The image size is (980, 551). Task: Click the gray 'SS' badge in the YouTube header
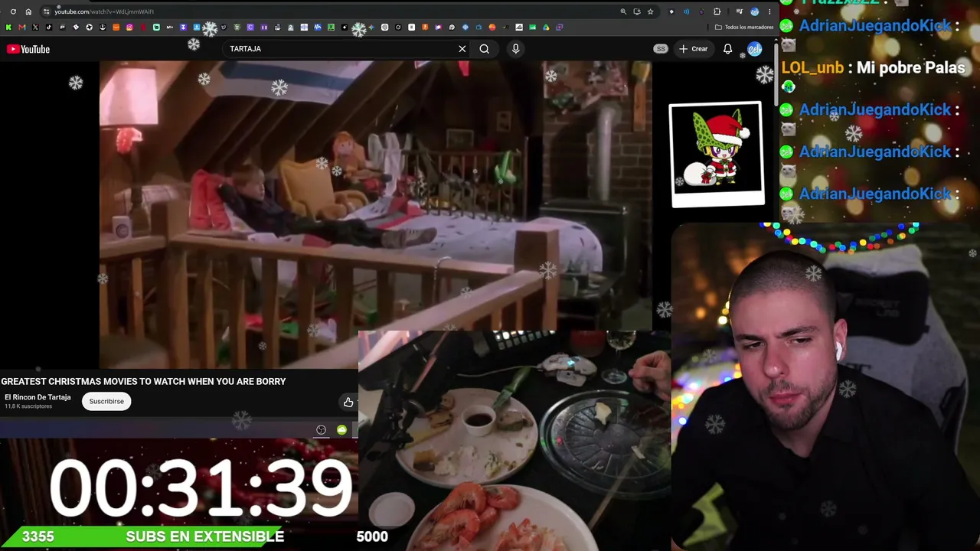tap(661, 49)
